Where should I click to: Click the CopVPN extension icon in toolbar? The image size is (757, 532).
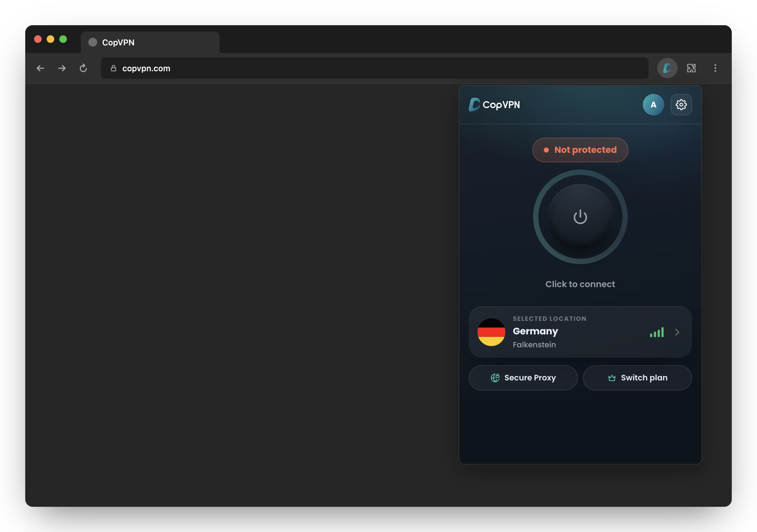(x=667, y=68)
